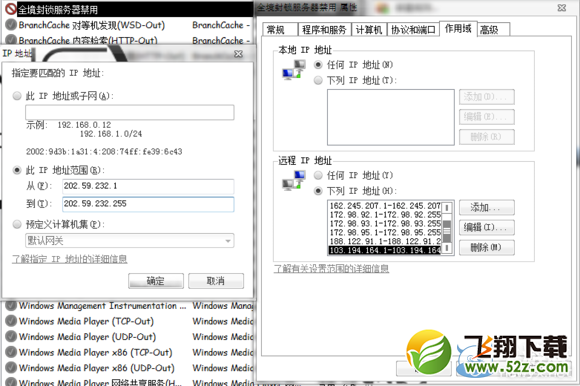Viewport: 580px width, 386px height.
Task: Click the scrollbar thumb of remote IP list
Action: point(447,231)
